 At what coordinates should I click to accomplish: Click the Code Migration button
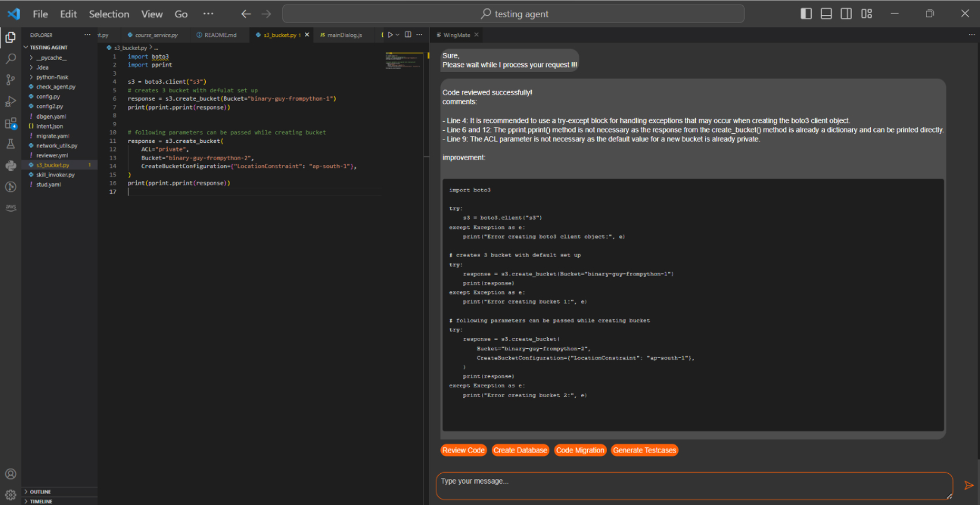tap(580, 450)
